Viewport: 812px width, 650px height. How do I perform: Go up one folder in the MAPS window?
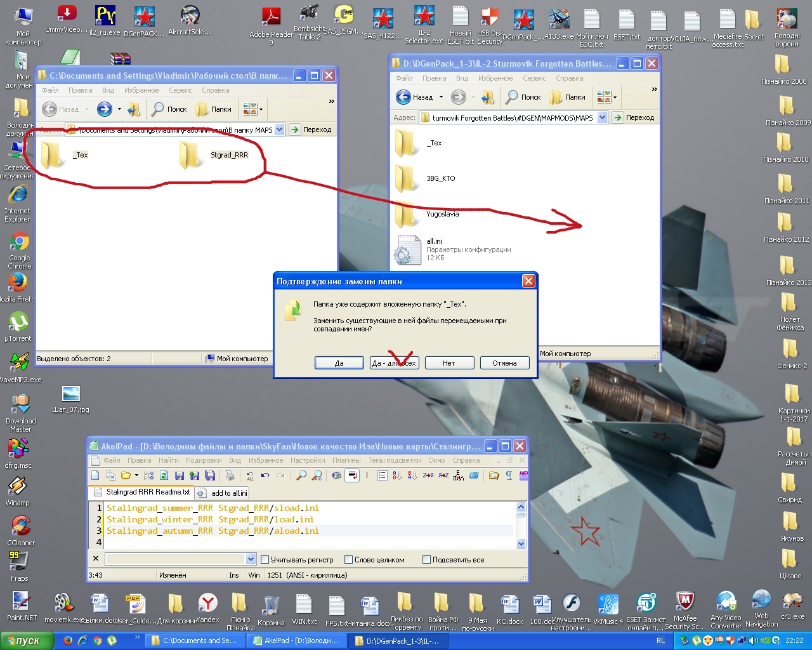[x=487, y=97]
